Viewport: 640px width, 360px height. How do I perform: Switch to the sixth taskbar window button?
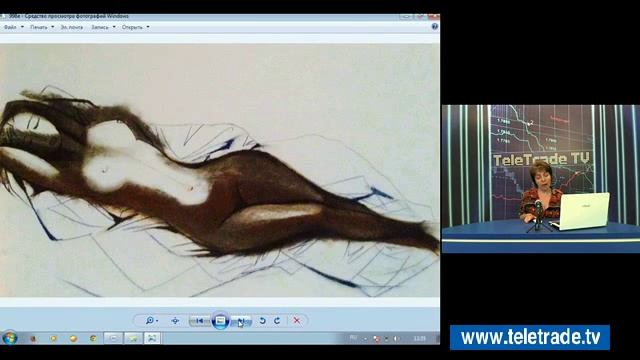coord(133,338)
